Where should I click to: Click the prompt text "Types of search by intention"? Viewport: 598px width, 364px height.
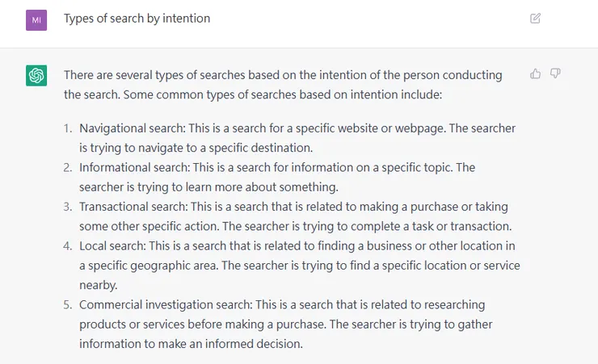pyautogui.click(x=137, y=19)
